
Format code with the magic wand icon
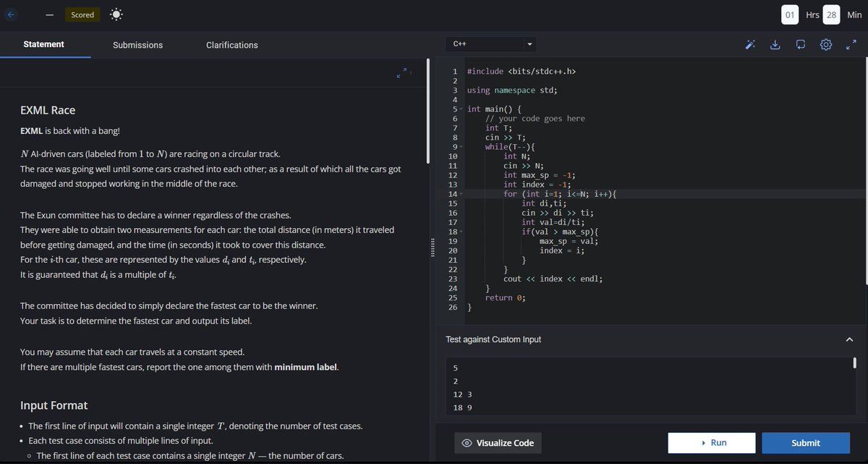tap(749, 44)
